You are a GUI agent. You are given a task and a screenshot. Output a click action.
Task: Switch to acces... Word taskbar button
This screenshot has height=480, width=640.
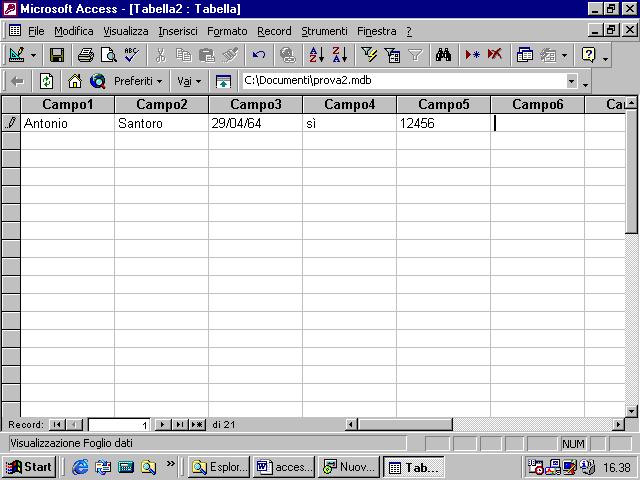(x=284, y=467)
